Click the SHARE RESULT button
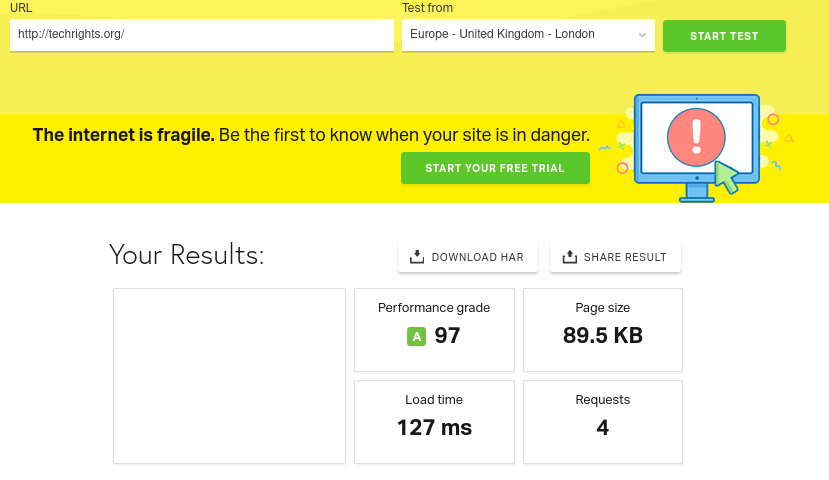Screen dimensions: 829x480 coord(615,257)
